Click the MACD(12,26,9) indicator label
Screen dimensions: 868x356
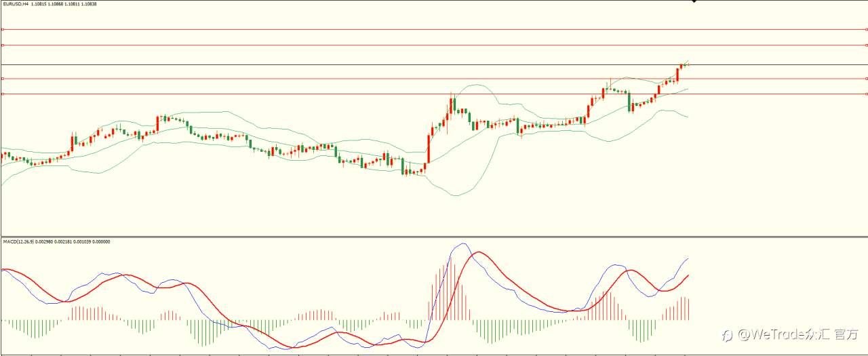click(18, 241)
